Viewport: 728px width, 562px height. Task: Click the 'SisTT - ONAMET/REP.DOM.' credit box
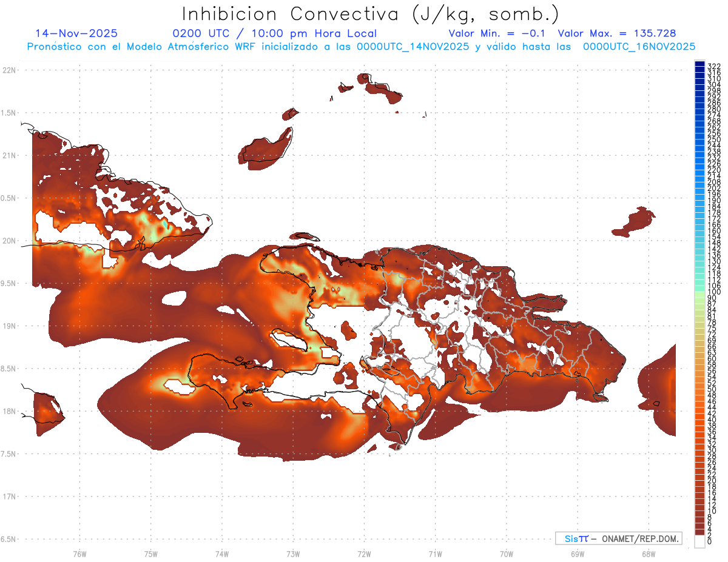618,538
